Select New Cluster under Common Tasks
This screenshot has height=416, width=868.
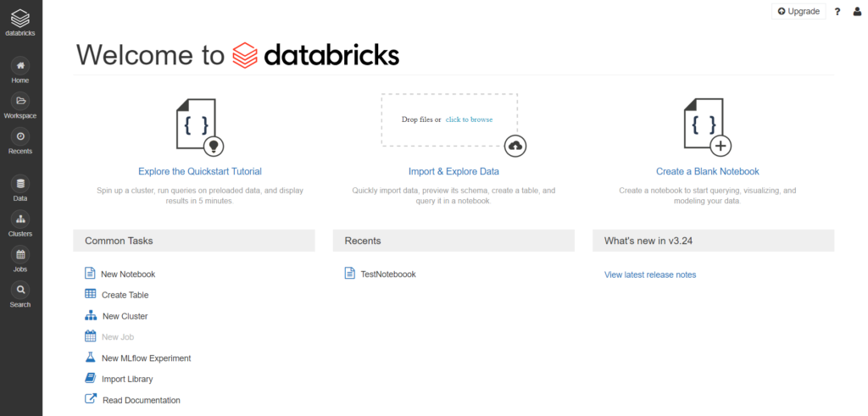point(125,316)
